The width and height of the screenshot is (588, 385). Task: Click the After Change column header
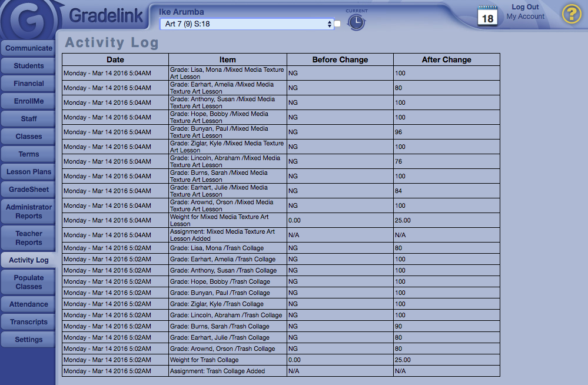(x=446, y=59)
